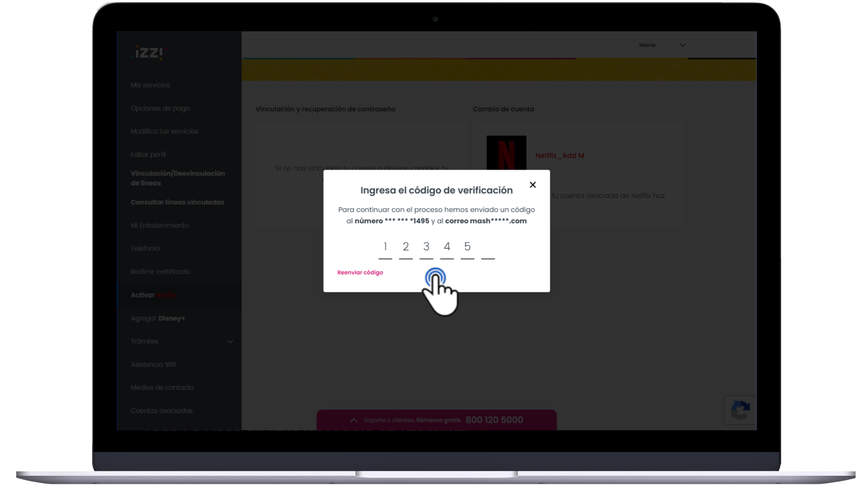The width and height of the screenshot is (868, 488).
Task: Click the reCAPTCHA badge icon
Action: [740, 410]
